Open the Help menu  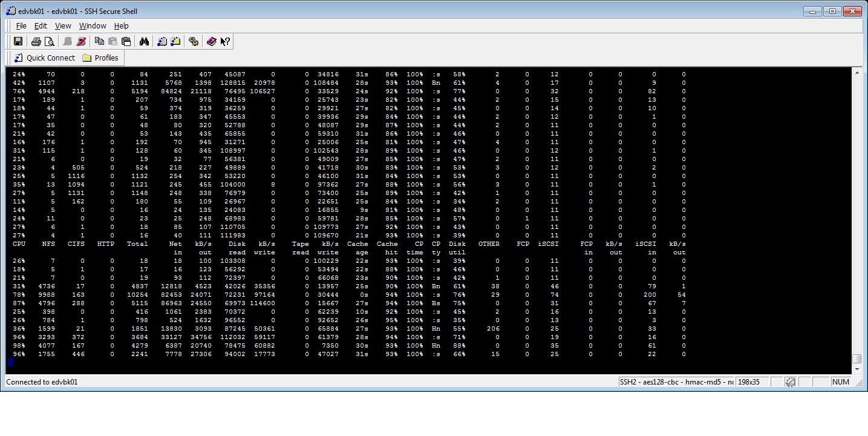pyautogui.click(x=122, y=26)
